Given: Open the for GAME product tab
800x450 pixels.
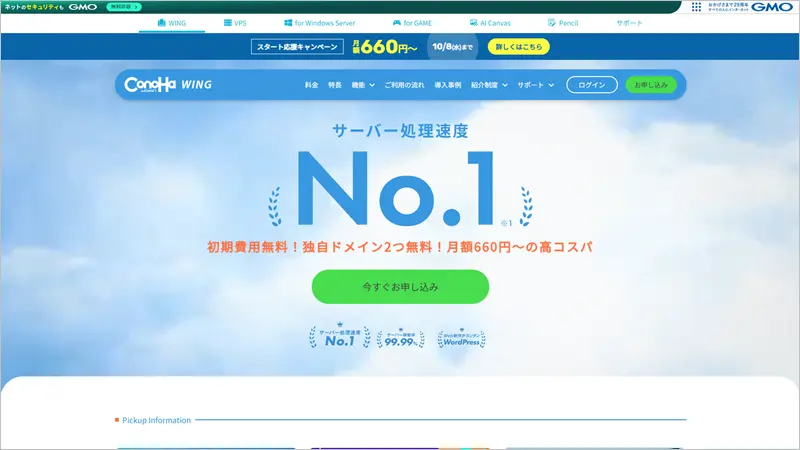Looking at the screenshot, I should point(411,22).
